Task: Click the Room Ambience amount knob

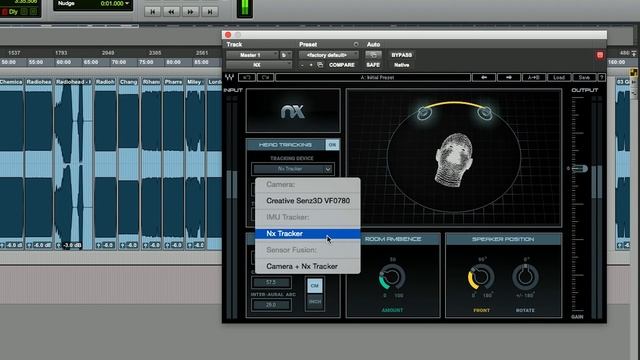Action: click(x=392, y=277)
